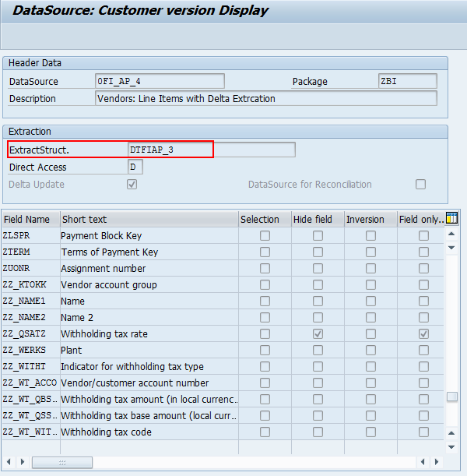Click the upper scroll-down arrow below it
The image size is (467, 476).
coord(451,248)
